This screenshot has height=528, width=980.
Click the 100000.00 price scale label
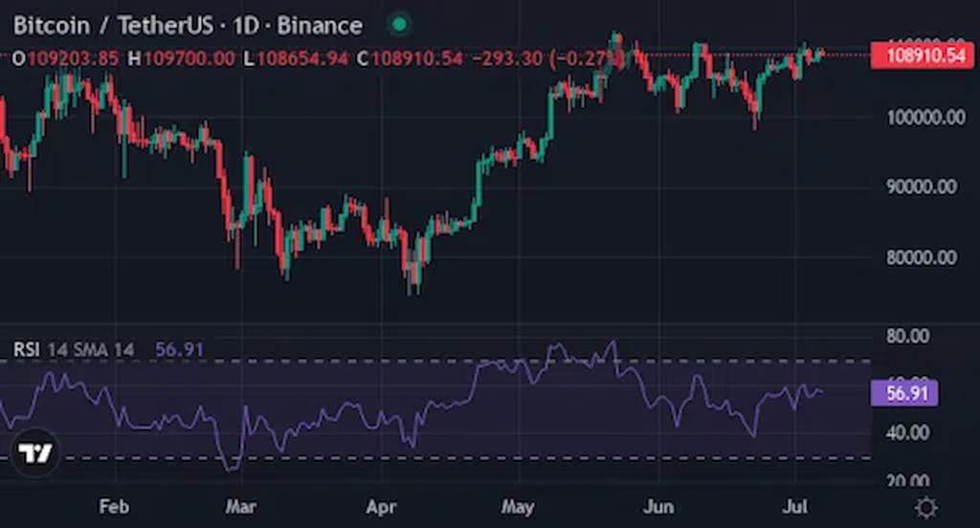[925, 117]
